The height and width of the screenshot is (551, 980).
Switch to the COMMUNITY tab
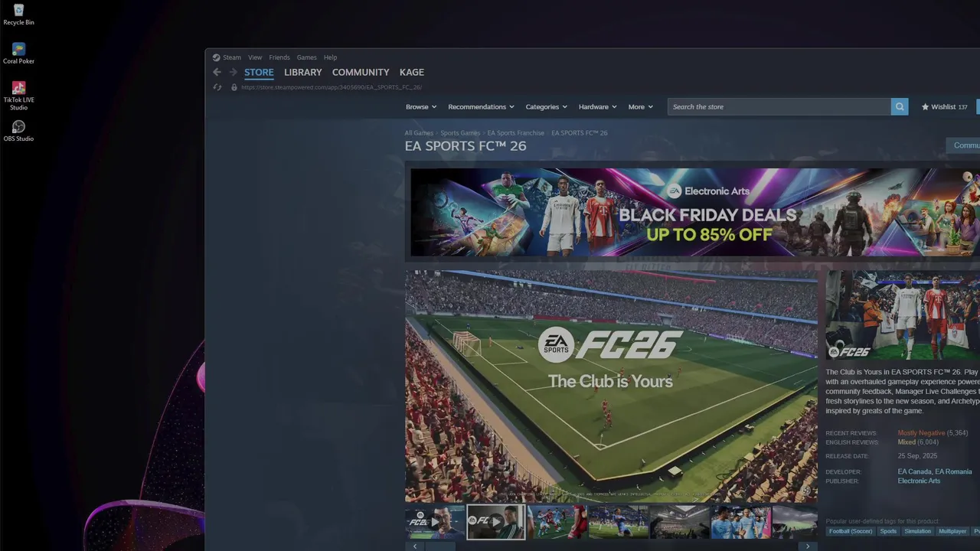[x=361, y=72]
